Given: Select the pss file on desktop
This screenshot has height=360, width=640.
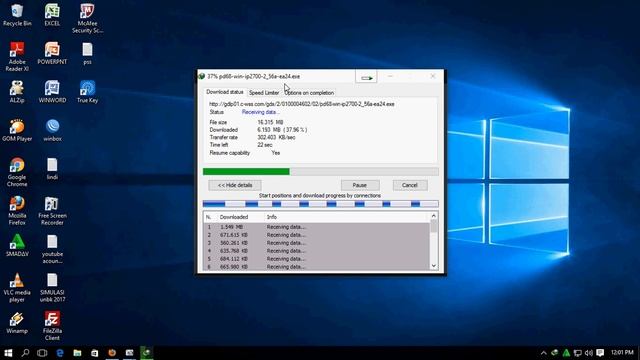Looking at the screenshot, I should click(87, 54).
